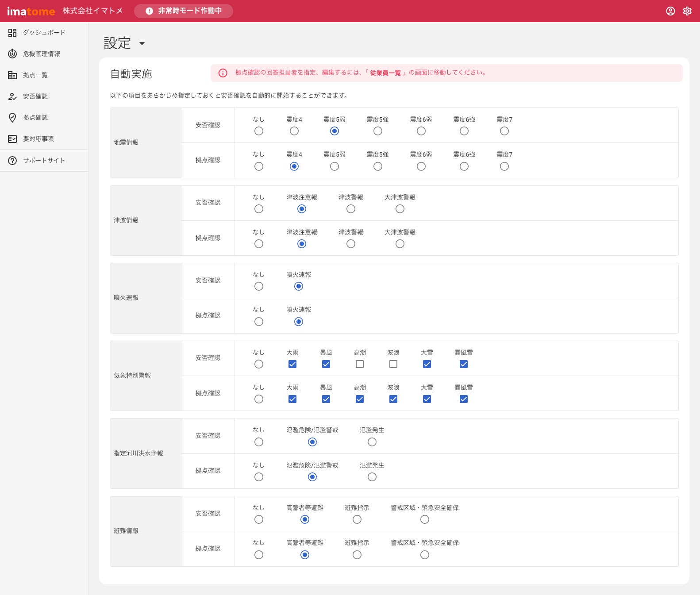Click the location pin icon for 拠点確認
This screenshot has width=700, height=595.
(x=12, y=118)
